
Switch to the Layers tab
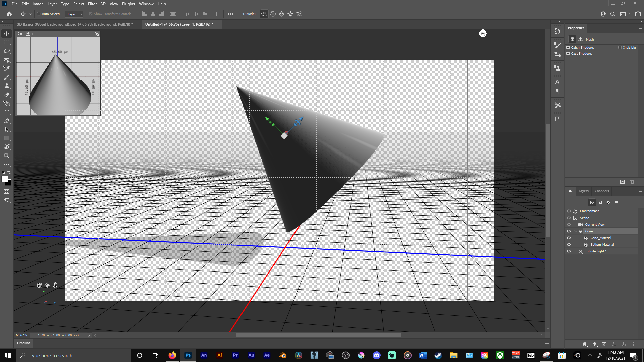583,190
